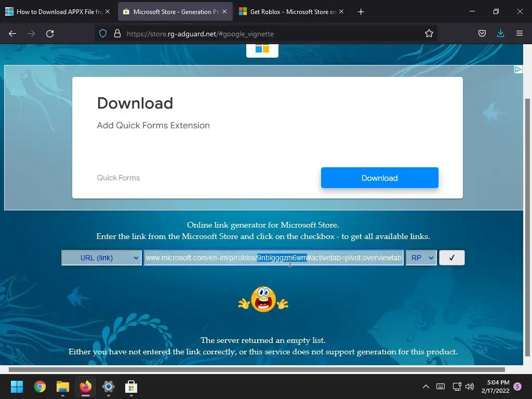Click the 'Quick Forms' advertiser label

click(x=118, y=178)
